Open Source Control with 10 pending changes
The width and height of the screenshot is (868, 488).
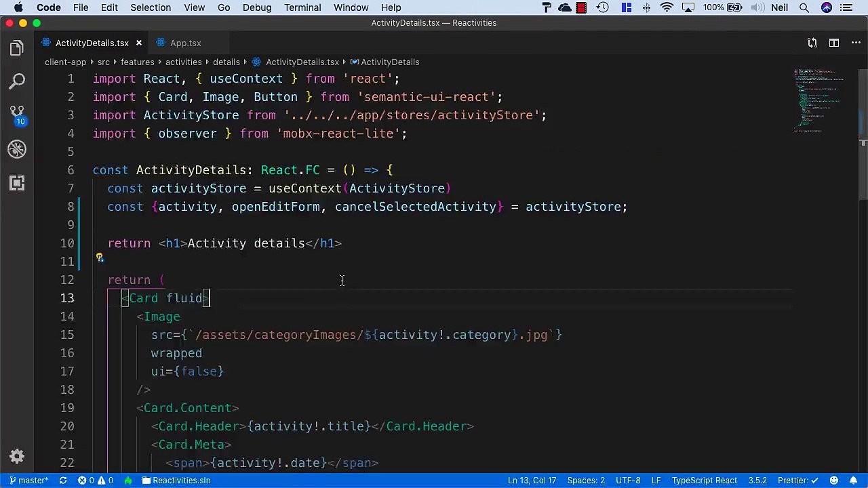click(17, 115)
